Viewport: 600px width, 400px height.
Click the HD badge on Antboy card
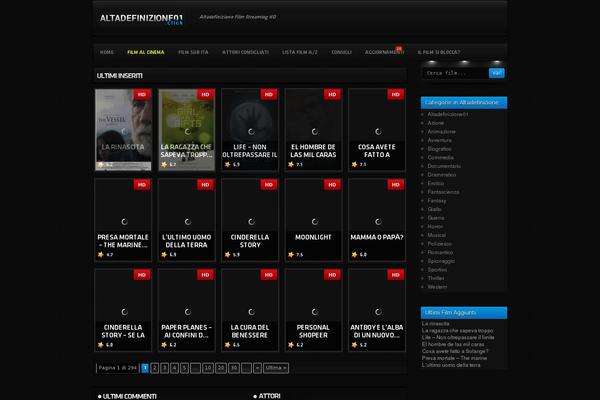click(x=396, y=275)
